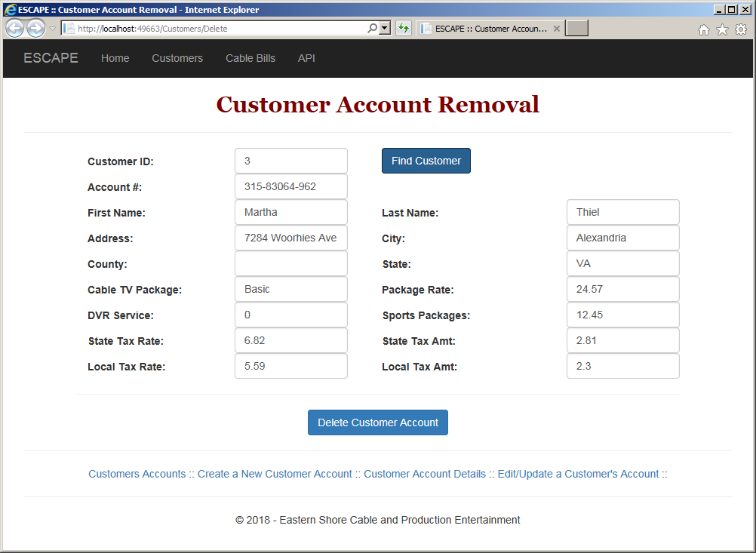
Task: Click the Refresh page icon
Action: tap(404, 29)
